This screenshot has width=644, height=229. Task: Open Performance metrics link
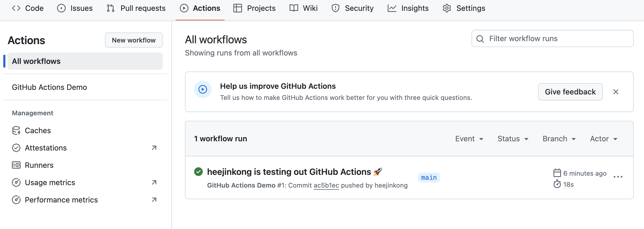click(85, 200)
